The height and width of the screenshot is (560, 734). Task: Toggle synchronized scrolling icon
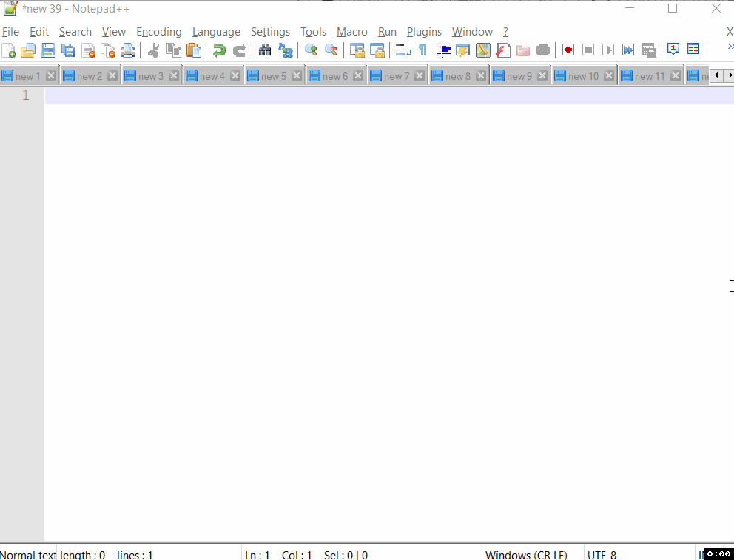(x=356, y=50)
